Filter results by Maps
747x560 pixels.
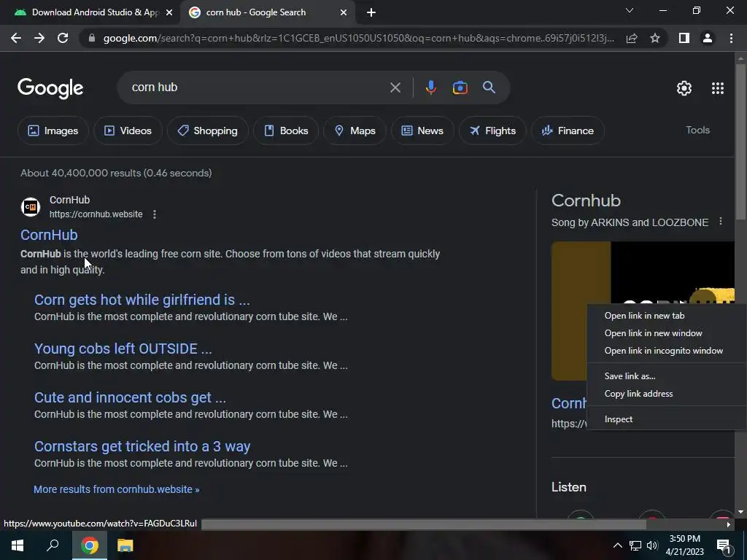[x=355, y=131]
